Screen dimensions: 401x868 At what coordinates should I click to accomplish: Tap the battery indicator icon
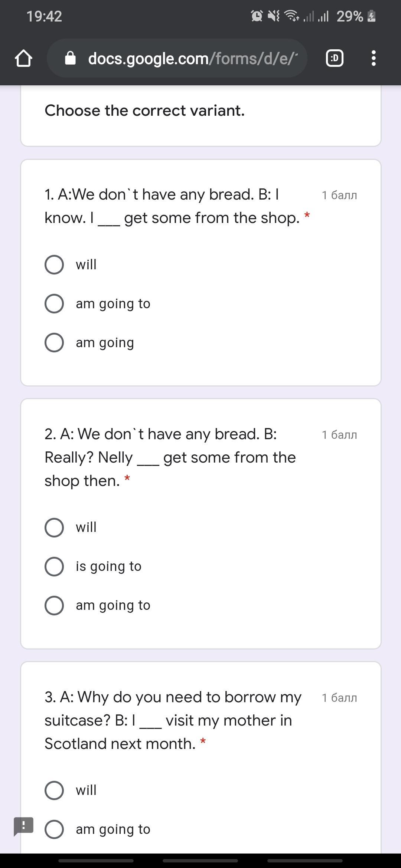pyautogui.click(x=372, y=16)
